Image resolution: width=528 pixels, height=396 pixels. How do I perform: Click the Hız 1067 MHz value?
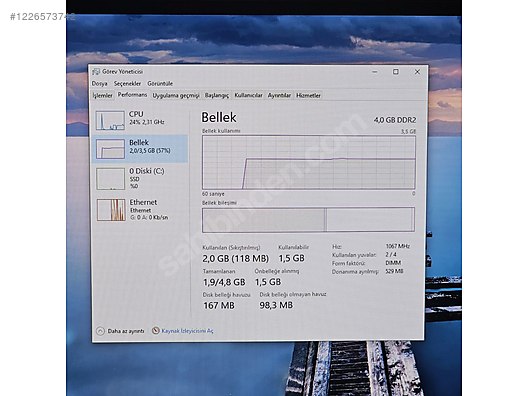pos(397,246)
